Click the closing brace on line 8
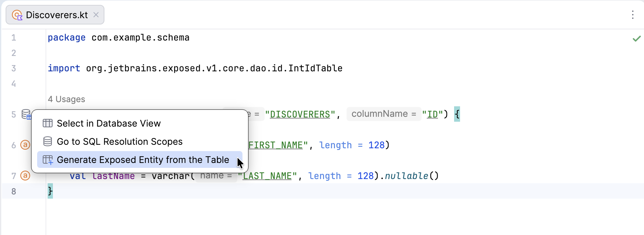This screenshot has height=235, width=644. [50, 191]
